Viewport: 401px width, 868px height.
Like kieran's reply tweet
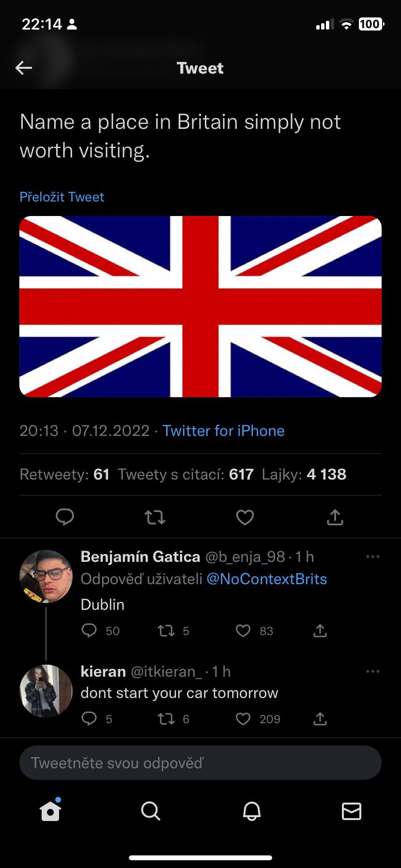(x=243, y=719)
